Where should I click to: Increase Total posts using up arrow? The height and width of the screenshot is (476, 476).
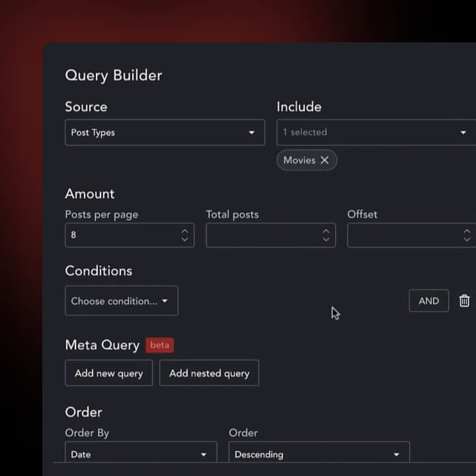pos(326,231)
